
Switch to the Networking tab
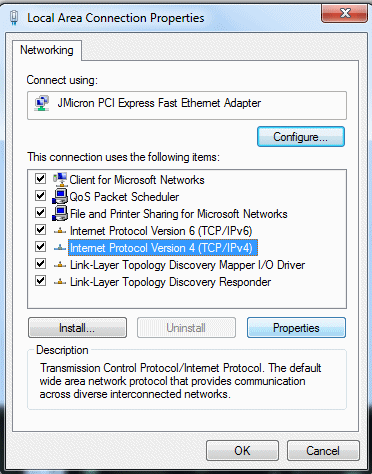[47, 50]
